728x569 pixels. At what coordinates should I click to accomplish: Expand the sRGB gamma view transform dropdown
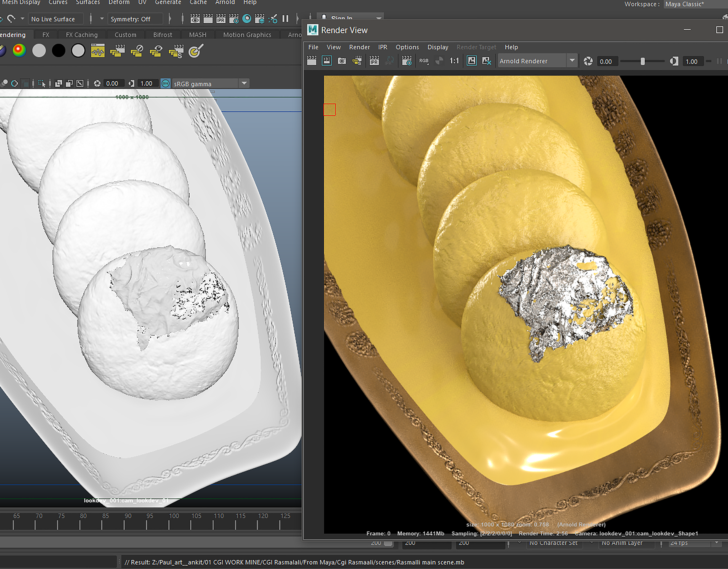tap(244, 83)
